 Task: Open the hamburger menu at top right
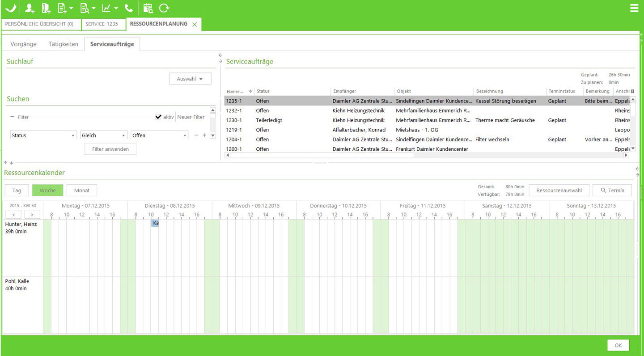click(x=634, y=8)
